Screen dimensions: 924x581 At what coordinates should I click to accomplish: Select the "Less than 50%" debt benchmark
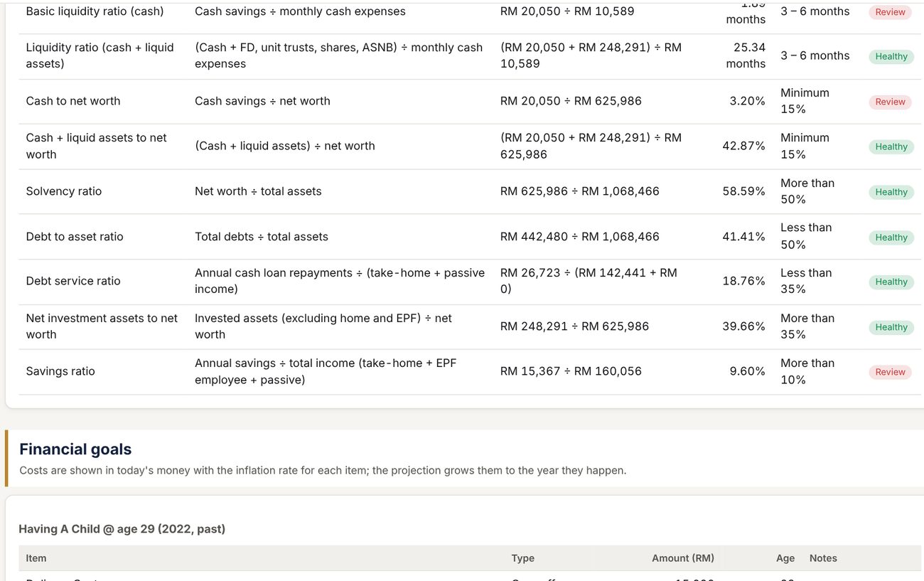[x=806, y=236]
